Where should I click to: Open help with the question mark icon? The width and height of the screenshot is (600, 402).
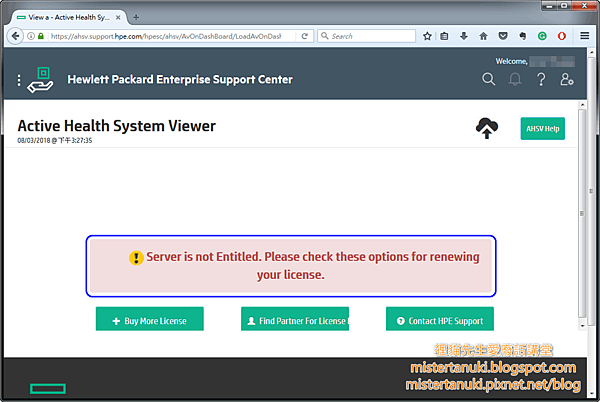tap(541, 80)
